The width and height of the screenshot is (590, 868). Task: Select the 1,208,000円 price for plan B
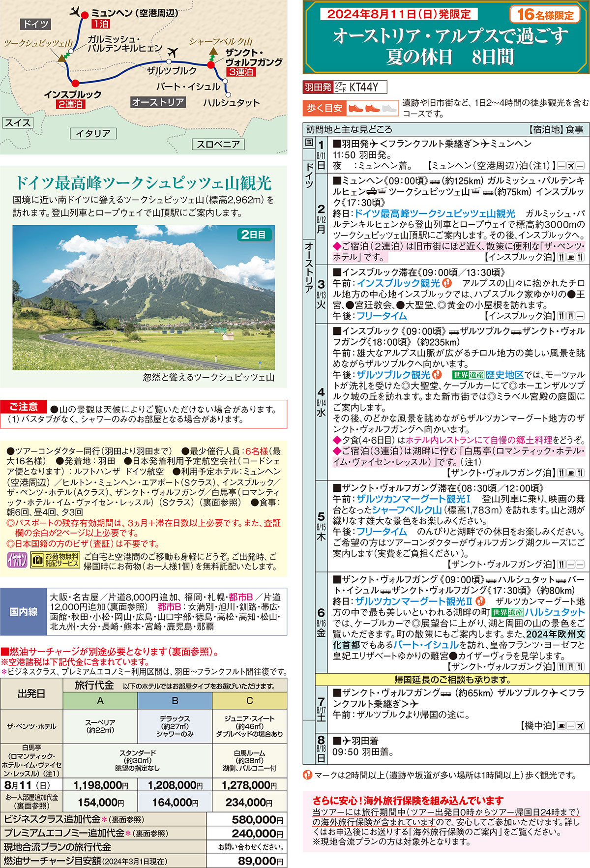[x=175, y=785]
